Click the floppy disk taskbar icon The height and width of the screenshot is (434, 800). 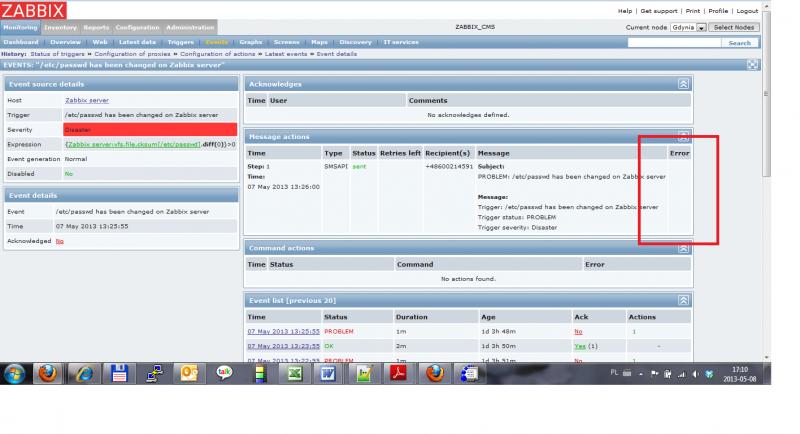pyautogui.click(x=119, y=374)
